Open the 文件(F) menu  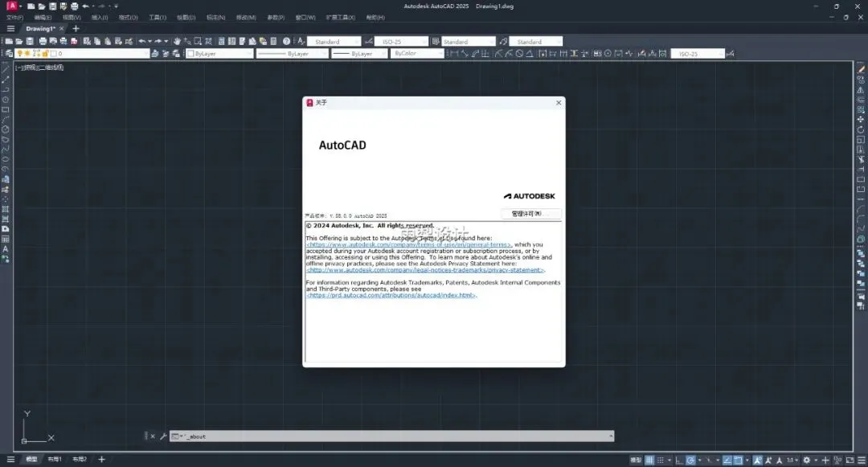click(15, 18)
